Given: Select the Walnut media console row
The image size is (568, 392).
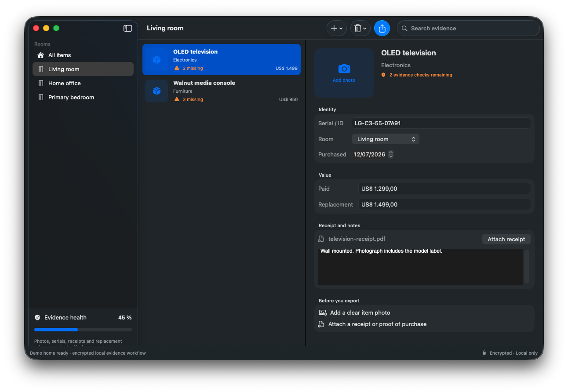Looking at the screenshot, I should tap(222, 91).
